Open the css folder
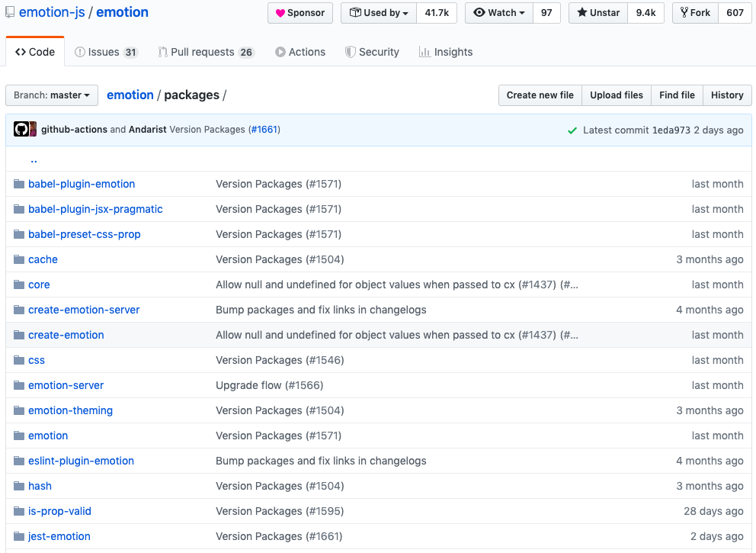 37,360
